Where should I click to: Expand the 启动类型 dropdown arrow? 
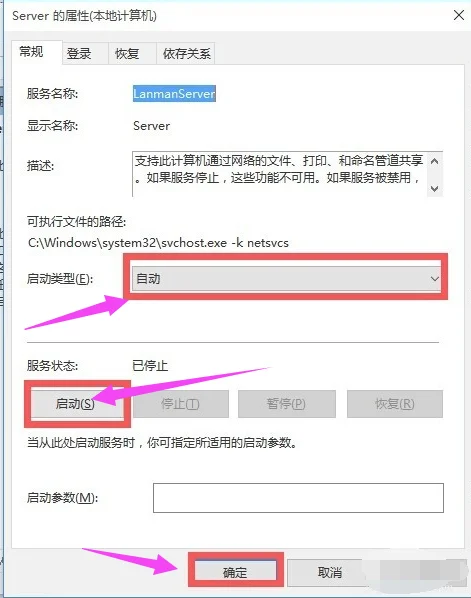pyautogui.click(x=434, y=279)
